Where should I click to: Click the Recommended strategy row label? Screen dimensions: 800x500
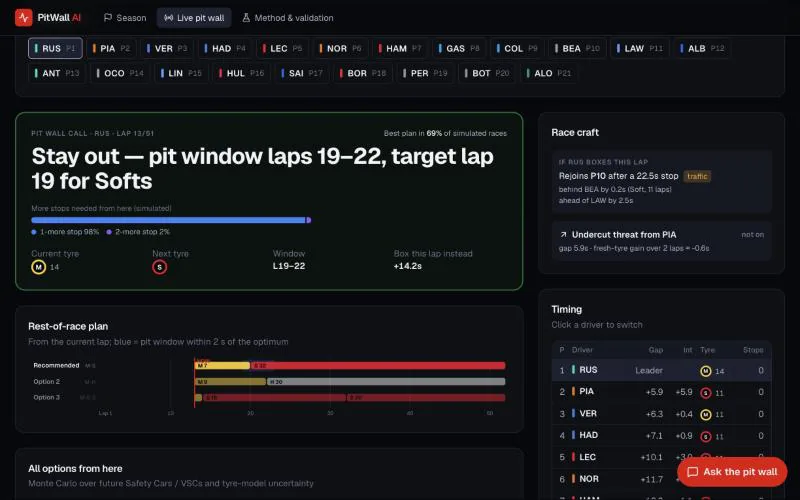[x=56, y=365]
